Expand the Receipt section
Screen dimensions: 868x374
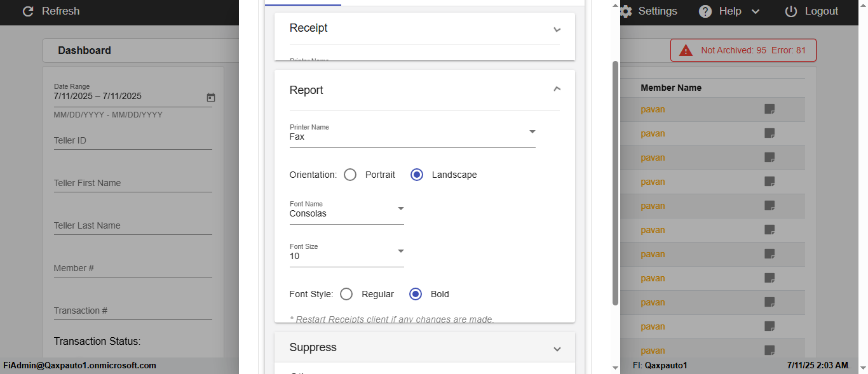click(x=557, y=29)
